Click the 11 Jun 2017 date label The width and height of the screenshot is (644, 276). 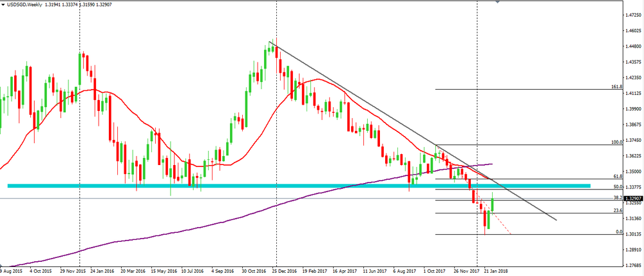375,271
